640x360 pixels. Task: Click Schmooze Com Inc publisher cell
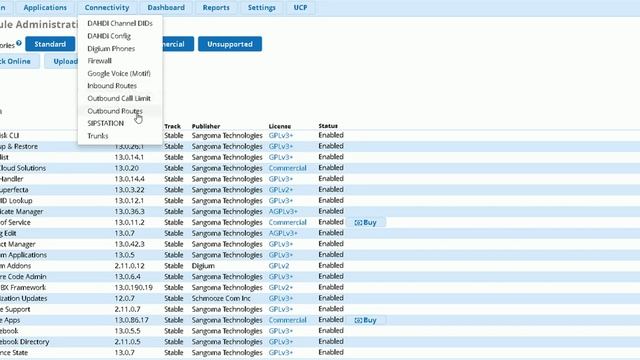point(221,298)
